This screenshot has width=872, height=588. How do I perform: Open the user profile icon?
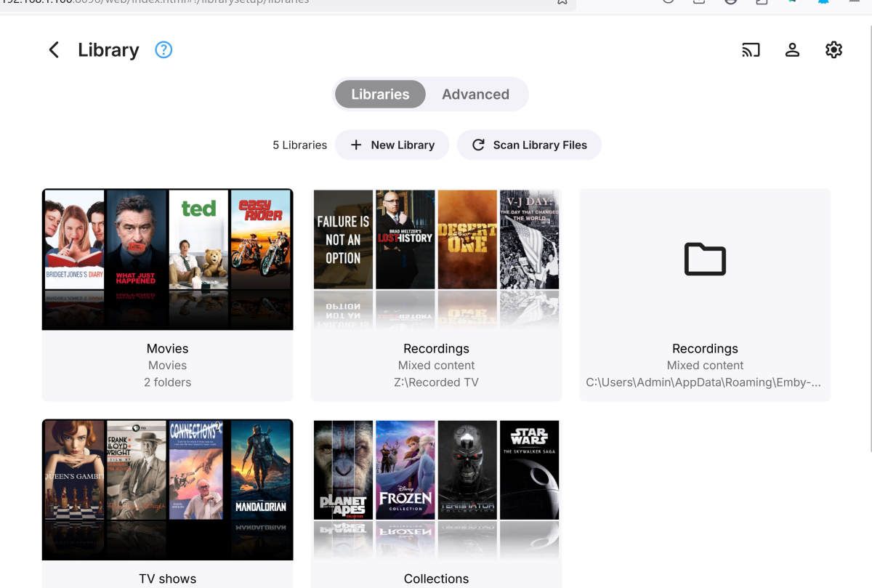792,49
